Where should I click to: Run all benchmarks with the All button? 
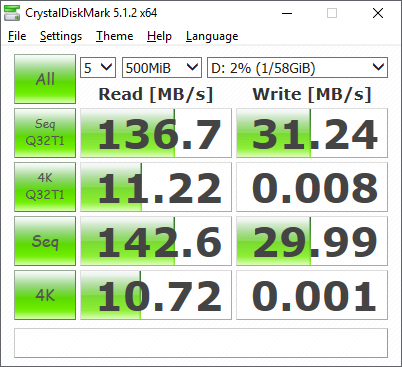coord(45,79)
